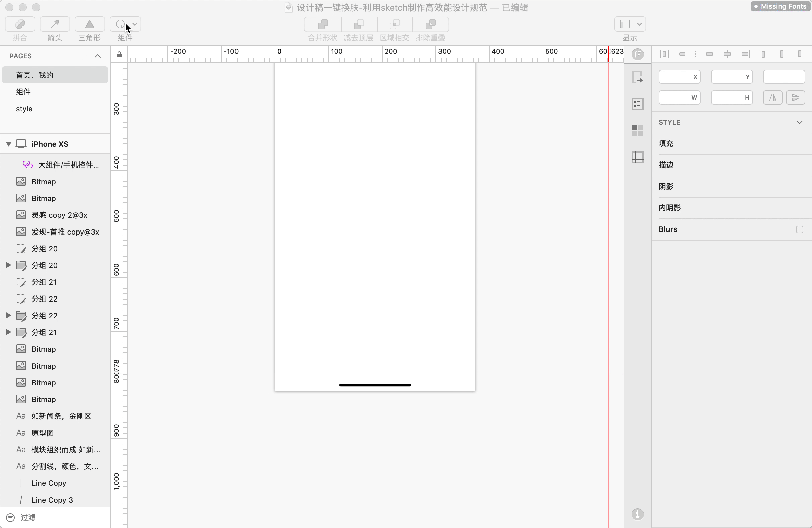Switch to the 组件 page
The height and width of the screenshot is (528, 812).
click(23, 92)
